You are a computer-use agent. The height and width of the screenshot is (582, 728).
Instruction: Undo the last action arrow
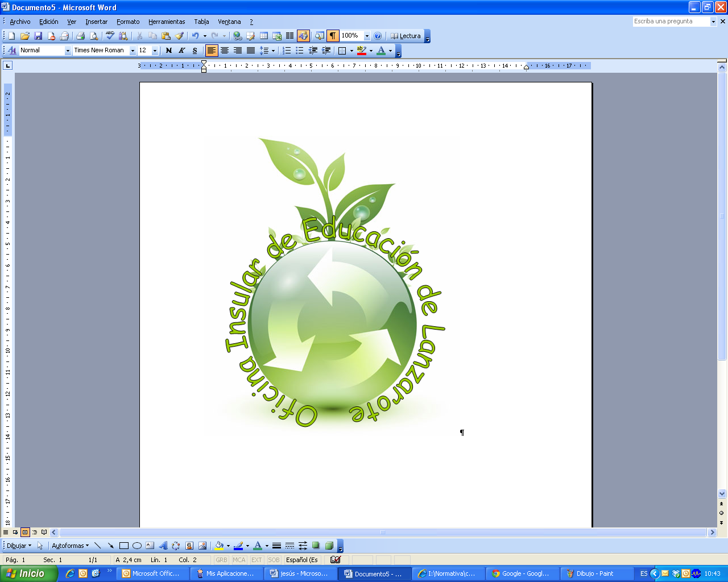coord(195,36)
